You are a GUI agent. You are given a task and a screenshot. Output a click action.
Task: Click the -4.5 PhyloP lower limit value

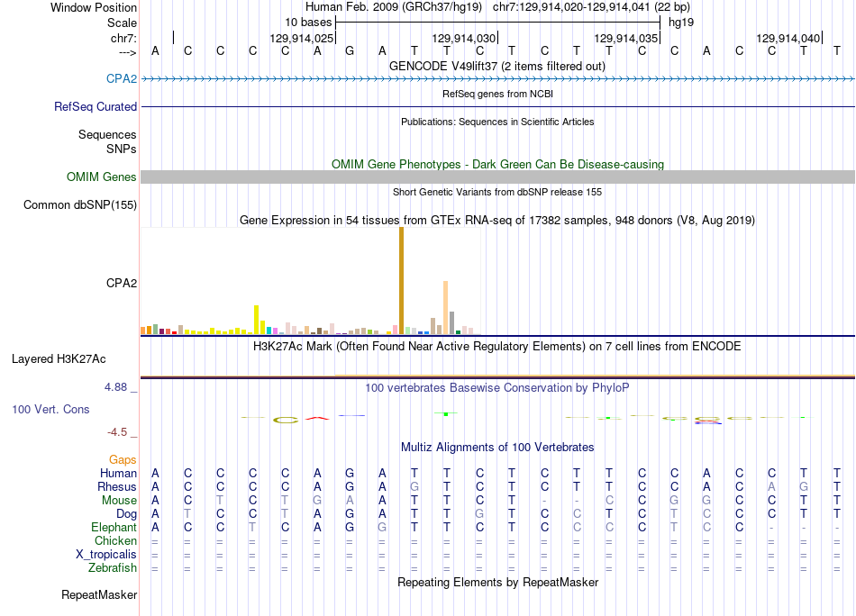(117, 432)
